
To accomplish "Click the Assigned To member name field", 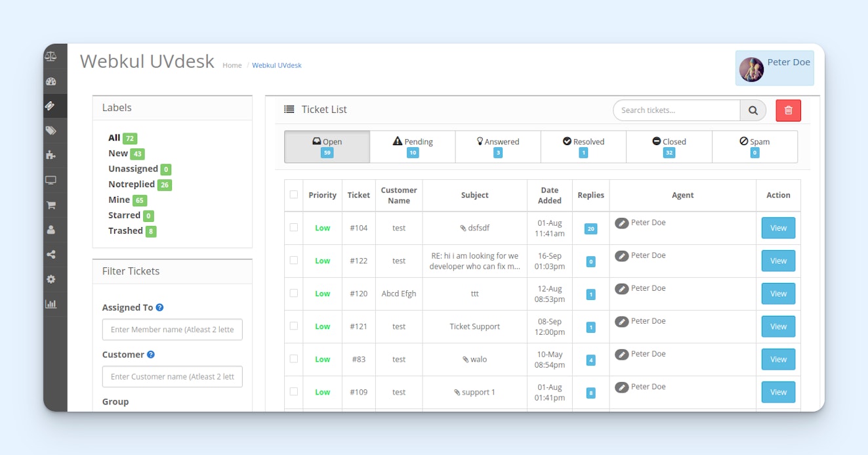I will pos(172,330).
